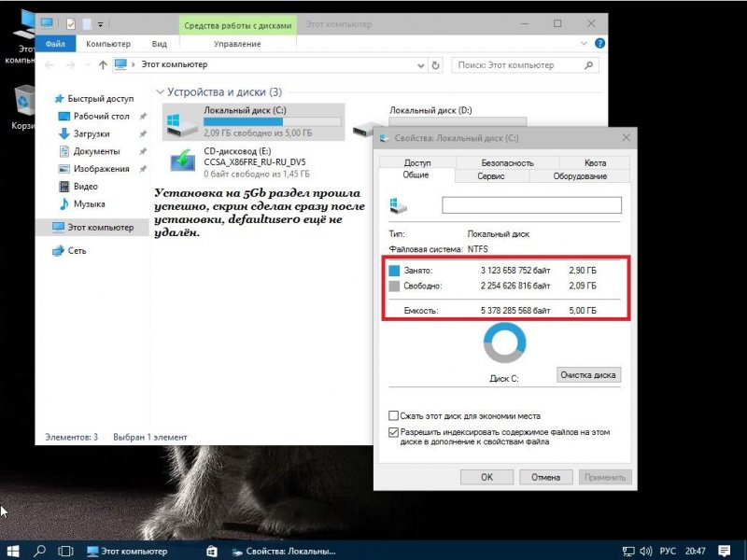
Task: Toggle 'Разрешить индексировать' checkbox
Action: coord(393,432)
